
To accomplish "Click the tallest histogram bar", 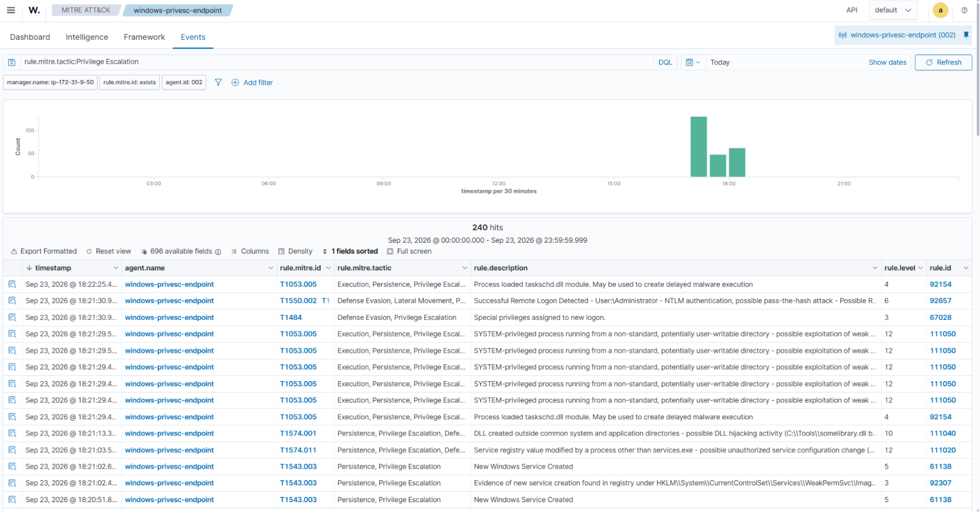I will [x=699, y=147].
